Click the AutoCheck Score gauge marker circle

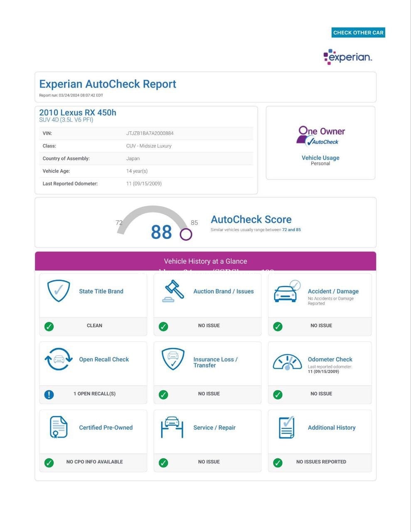[186, 235]
